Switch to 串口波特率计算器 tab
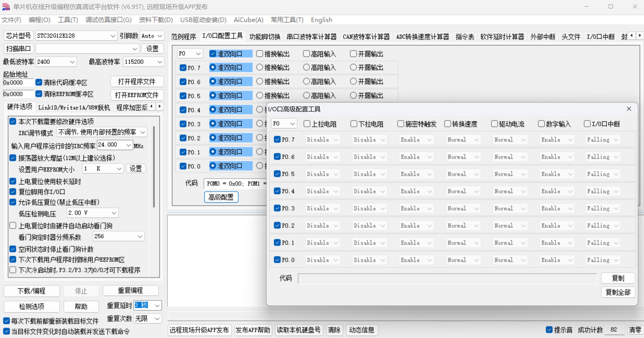The image size is (644, 338). point(312,37)
